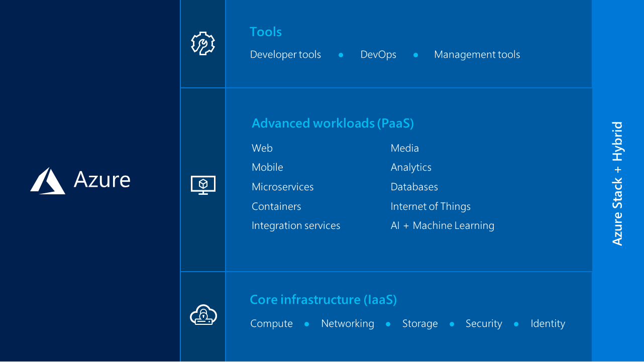Click the Advanced workloads monitor cube icon

[203, 185]
